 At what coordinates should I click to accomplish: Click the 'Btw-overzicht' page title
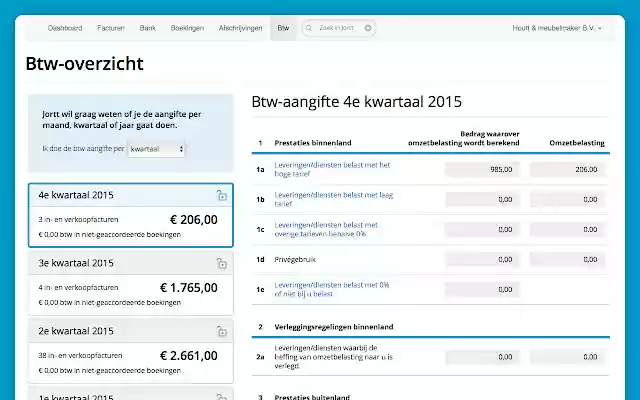[x=84, y=64]
